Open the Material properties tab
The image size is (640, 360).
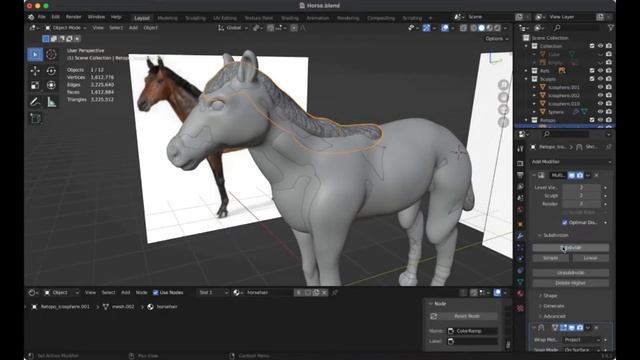pyautogui.click(x=520, y=293)
